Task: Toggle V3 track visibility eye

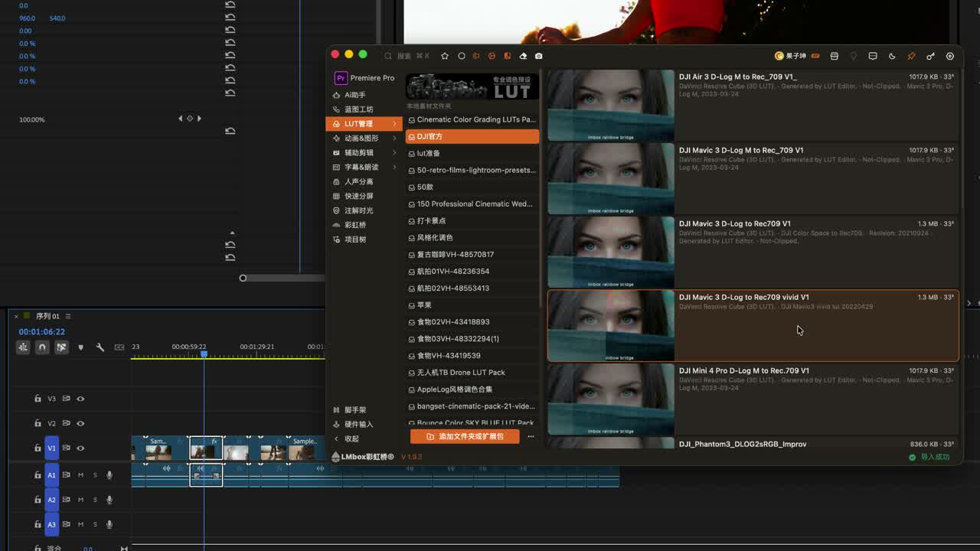Action: 80,399
